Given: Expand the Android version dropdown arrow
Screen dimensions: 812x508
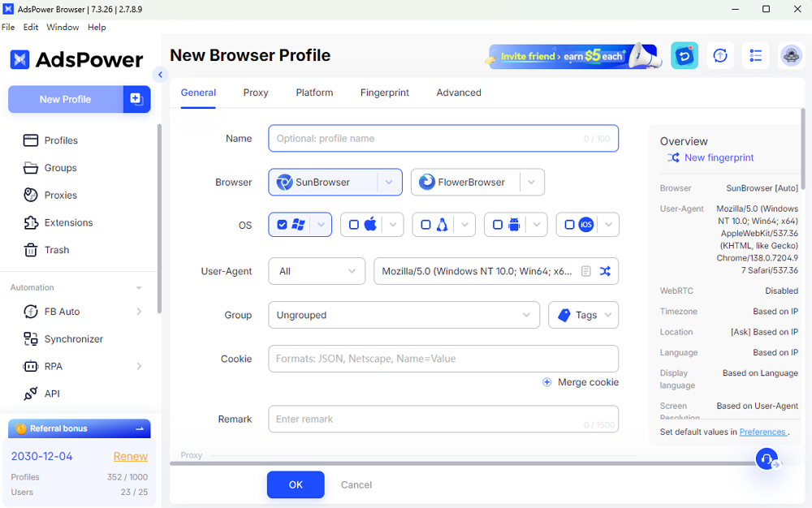Looking at the screenshot, I should 537,225.
